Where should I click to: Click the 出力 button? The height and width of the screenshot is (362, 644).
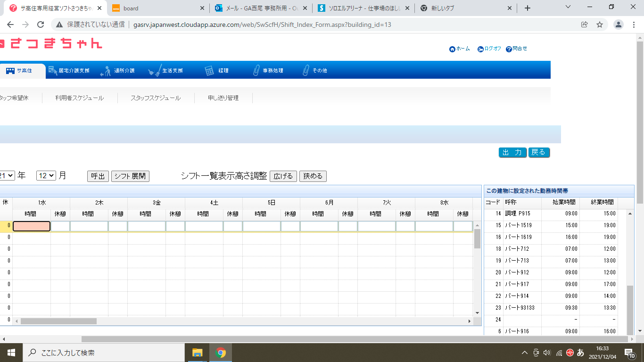pos(512,152)
